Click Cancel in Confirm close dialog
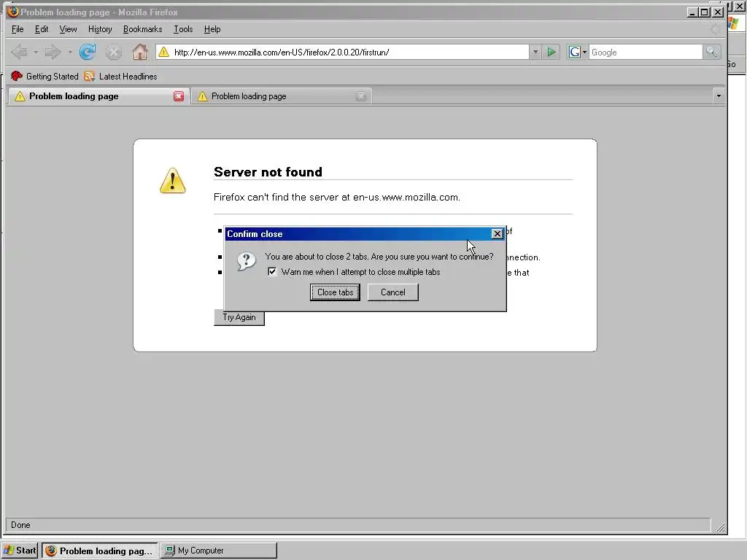The image size is (747, 560). pos(393,292)
